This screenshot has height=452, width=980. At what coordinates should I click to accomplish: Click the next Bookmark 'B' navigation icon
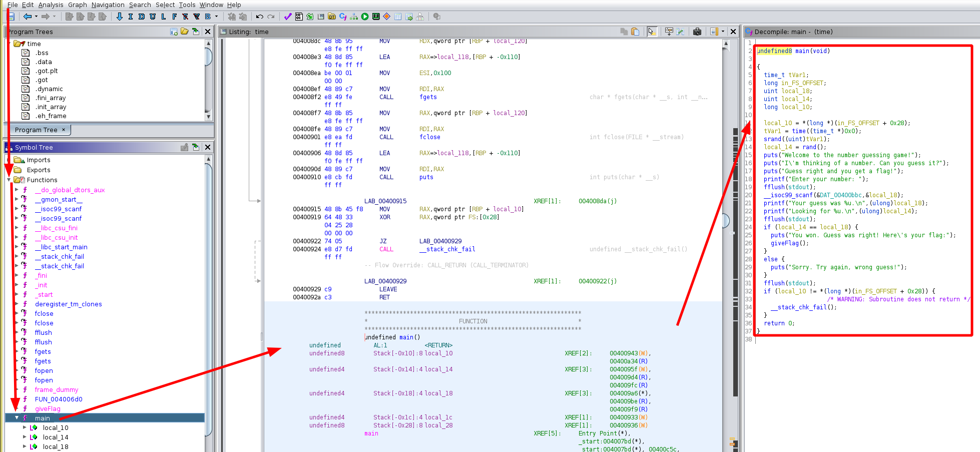click(x=208, y=17)
